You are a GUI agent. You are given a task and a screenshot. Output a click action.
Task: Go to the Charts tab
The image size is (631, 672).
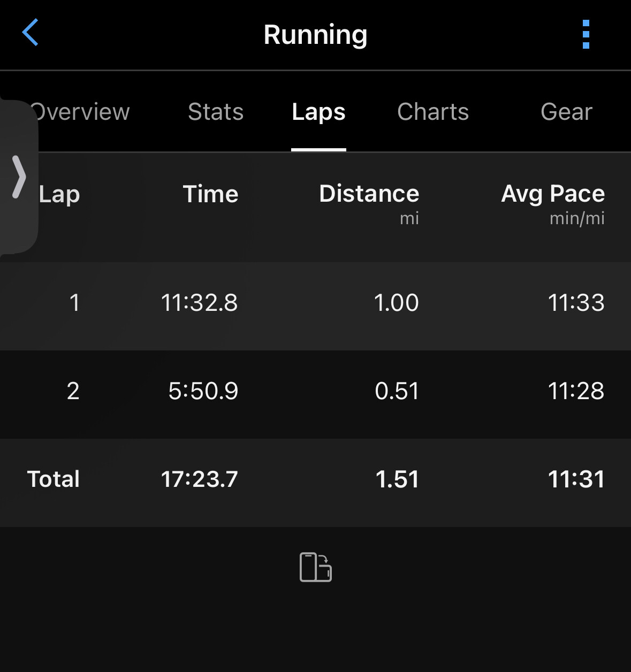click(433, 112)
